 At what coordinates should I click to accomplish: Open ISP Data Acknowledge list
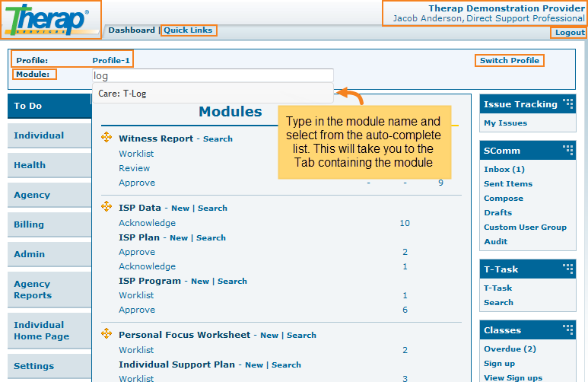point(147,223)
